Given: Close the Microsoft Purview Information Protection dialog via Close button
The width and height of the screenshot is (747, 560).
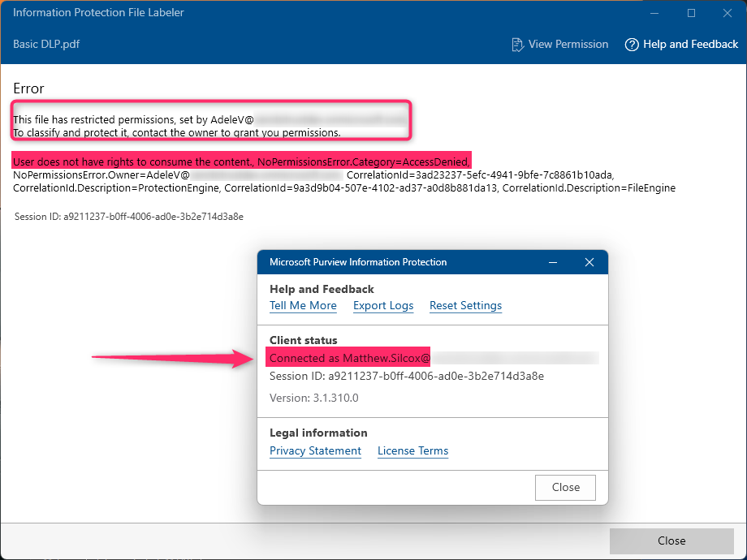Looking at the screenshot, I should point(565,487).
